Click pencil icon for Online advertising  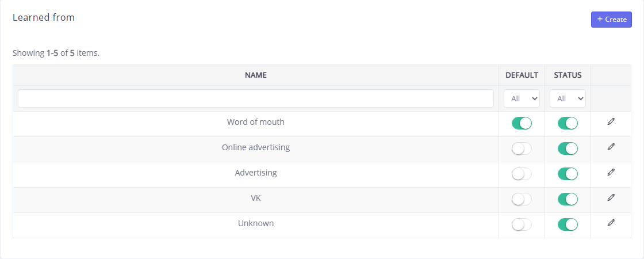tap(611, 147)
